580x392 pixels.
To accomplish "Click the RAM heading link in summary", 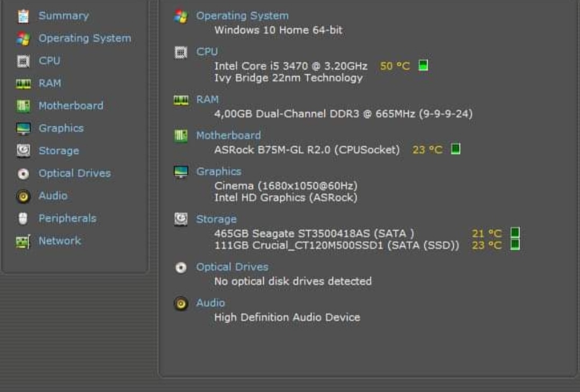I will [207, 99].
